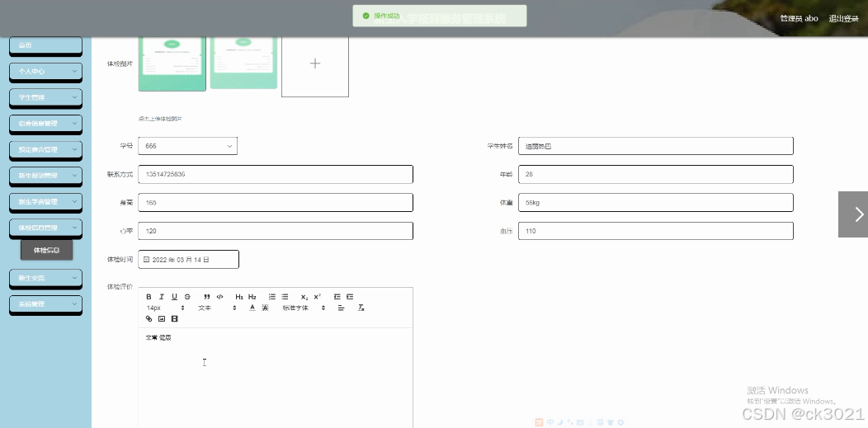Apply subscript formatting
Image resolution: width=868 pixels, height=428 pixels.
click(304, 297)
